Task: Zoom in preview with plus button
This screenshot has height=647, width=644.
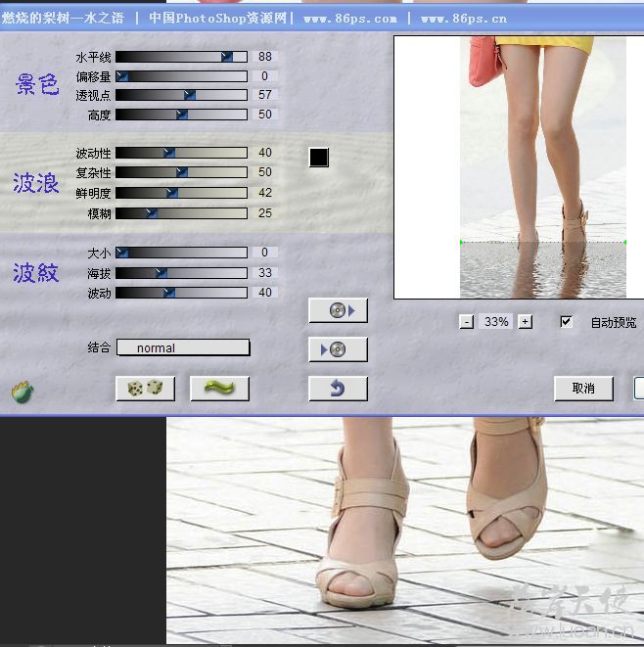Action: coord(526,322)
